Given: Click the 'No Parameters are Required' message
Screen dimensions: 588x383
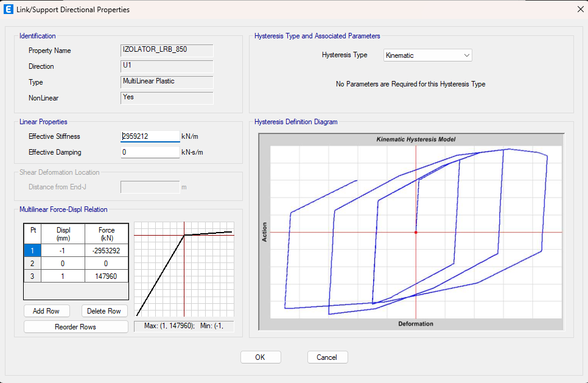Looking at the screenshot, I should [411, 84].
